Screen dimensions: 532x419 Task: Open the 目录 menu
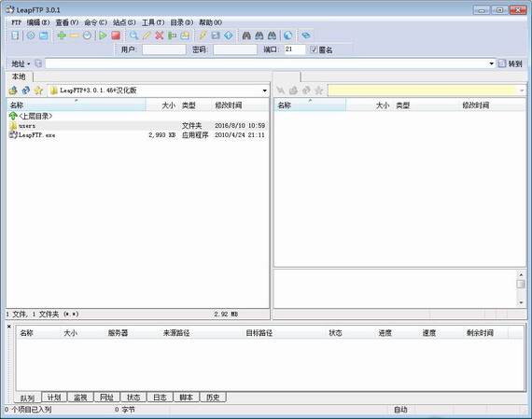tap(181, 22)
